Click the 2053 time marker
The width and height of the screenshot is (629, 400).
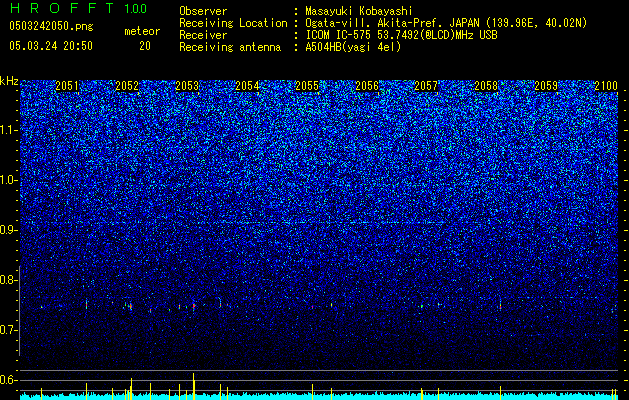click(x=187, y=86)
